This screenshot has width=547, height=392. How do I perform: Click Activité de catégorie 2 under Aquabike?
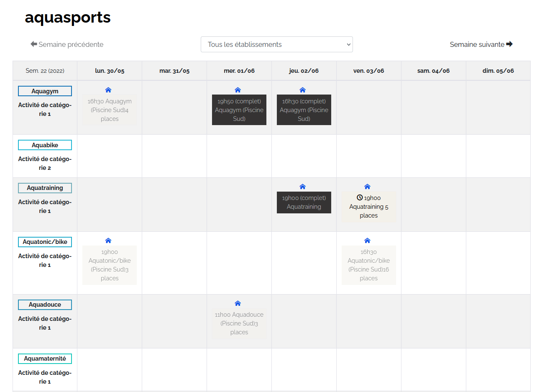click(45, 163)
